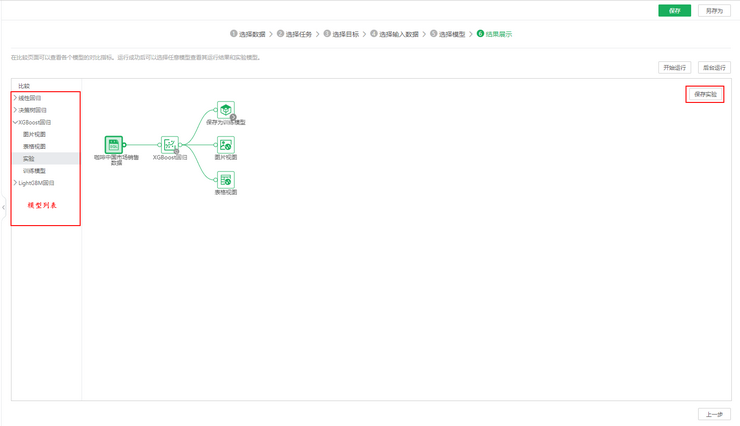Select LightGBM回归 label in the model list
This screenshot has height=426, width=740.
pos(36,183)
